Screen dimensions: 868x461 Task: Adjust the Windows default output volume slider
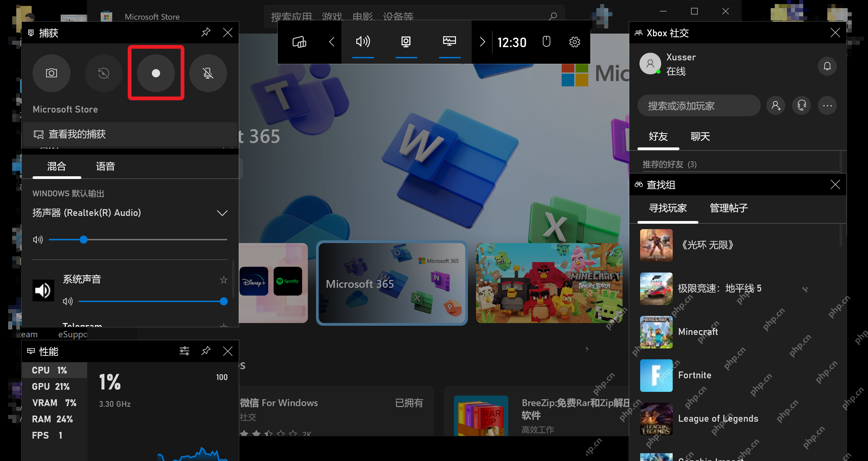pos(138,240)
